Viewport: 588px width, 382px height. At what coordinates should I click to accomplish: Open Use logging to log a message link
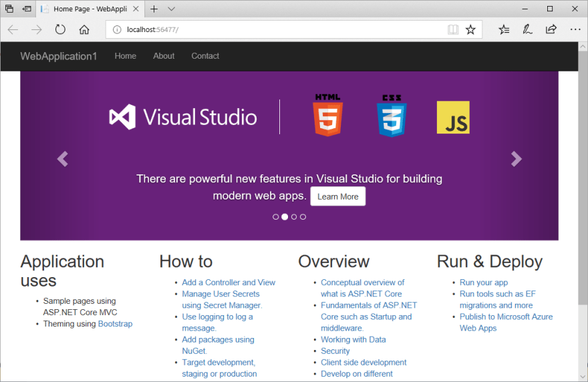(218, 323)
